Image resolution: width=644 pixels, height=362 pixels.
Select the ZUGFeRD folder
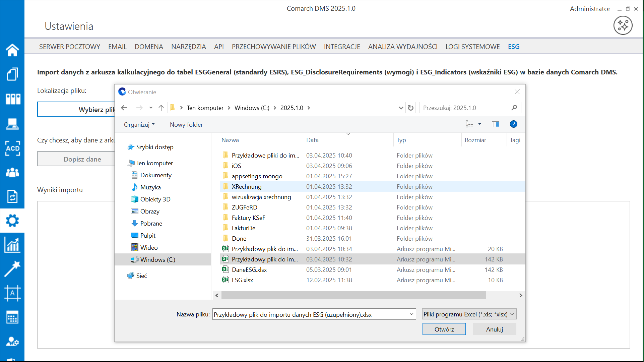[372, 207]
